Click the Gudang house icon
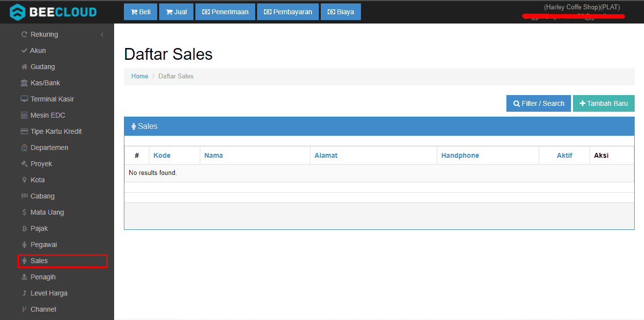 pyautogui.click(x=24, y=67)
